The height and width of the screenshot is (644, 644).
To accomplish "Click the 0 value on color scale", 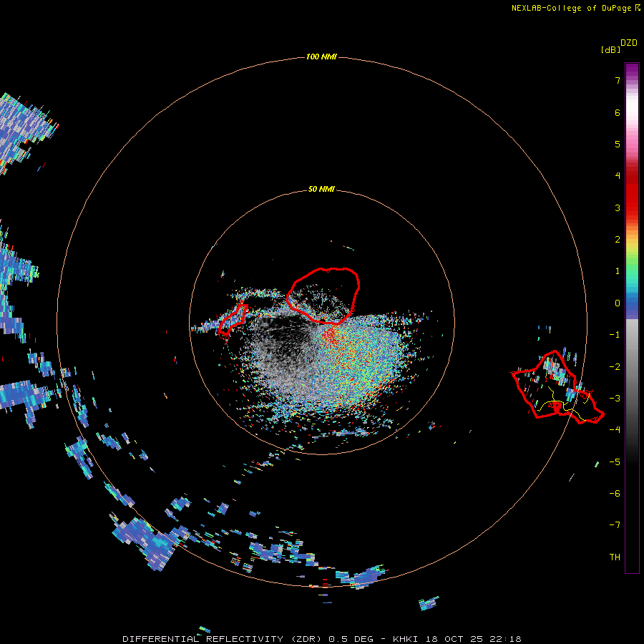I will click(618, 303).
